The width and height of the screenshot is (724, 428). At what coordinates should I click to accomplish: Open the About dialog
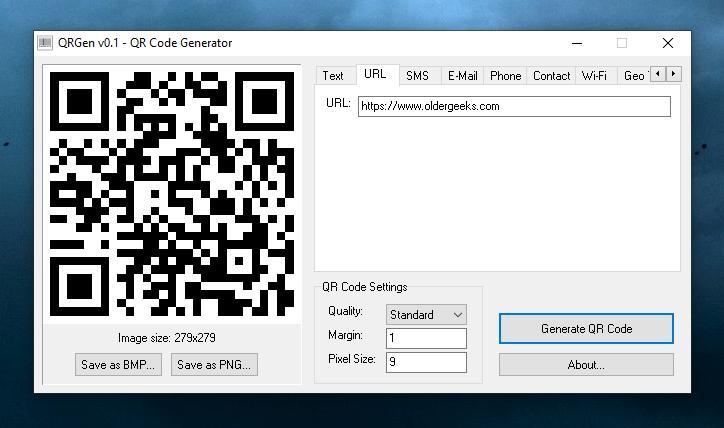[586, 365]
